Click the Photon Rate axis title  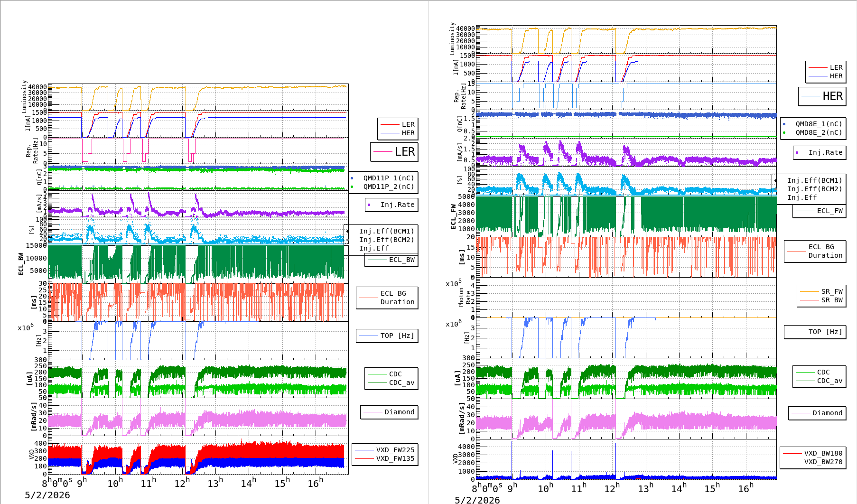point(465,299)
